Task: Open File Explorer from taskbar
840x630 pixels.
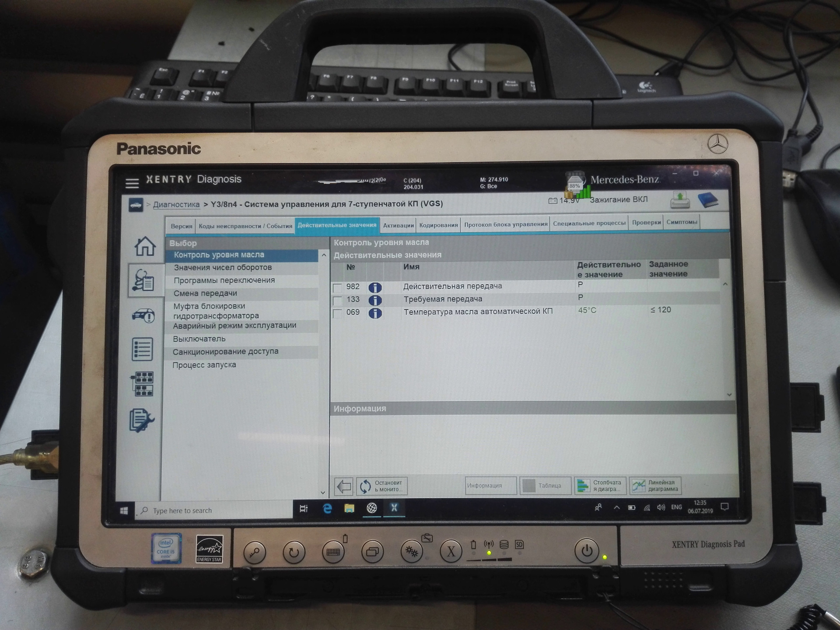Action: [349, 508]
